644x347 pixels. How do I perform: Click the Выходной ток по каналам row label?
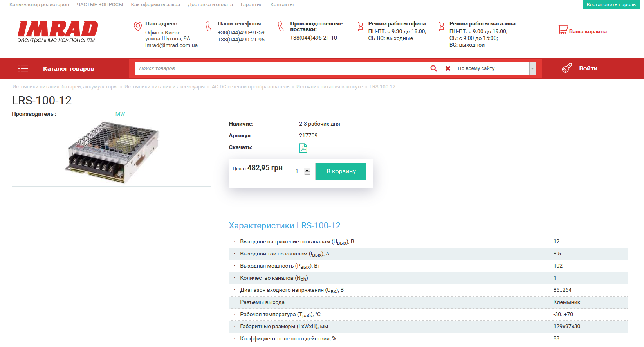tap(285, 254)
